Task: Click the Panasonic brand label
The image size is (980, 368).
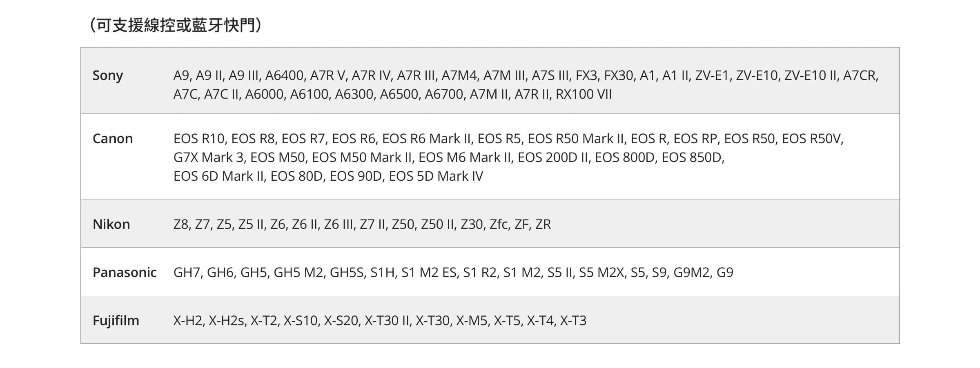Action: click(125, 273)
